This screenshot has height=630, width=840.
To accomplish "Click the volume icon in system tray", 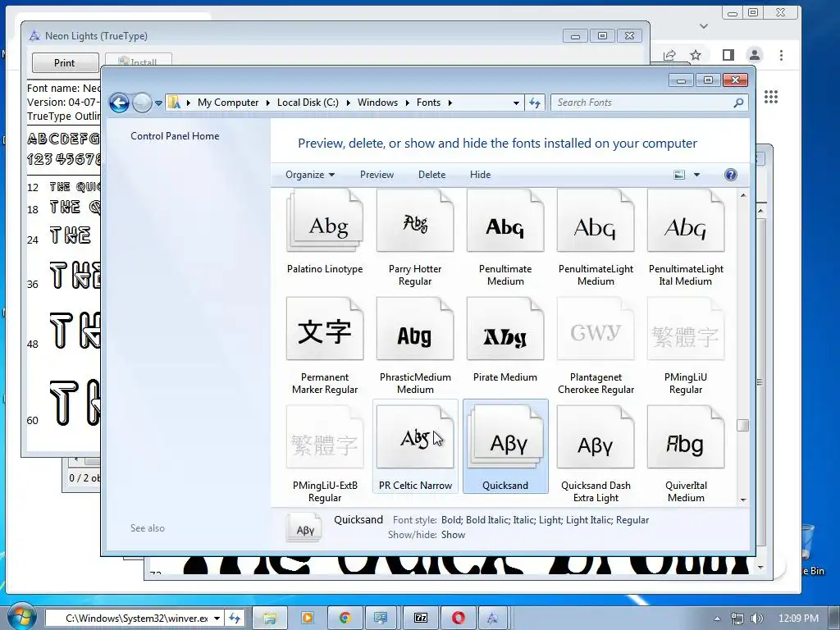I will [757, 619].
